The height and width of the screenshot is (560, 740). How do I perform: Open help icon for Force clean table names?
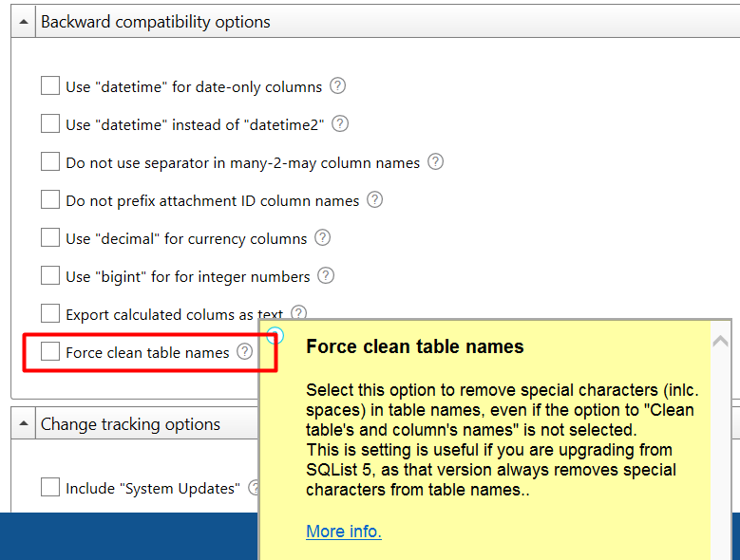(x=244, y=351)
